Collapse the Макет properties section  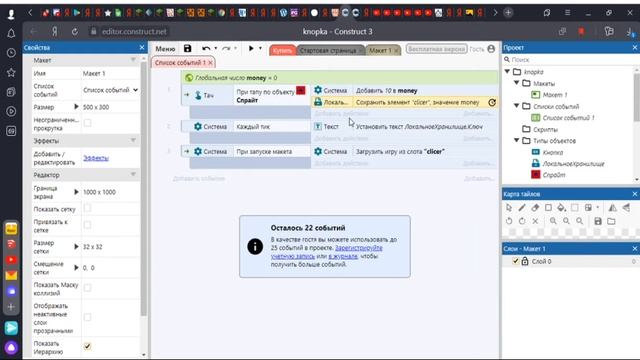tap(133, 60)
